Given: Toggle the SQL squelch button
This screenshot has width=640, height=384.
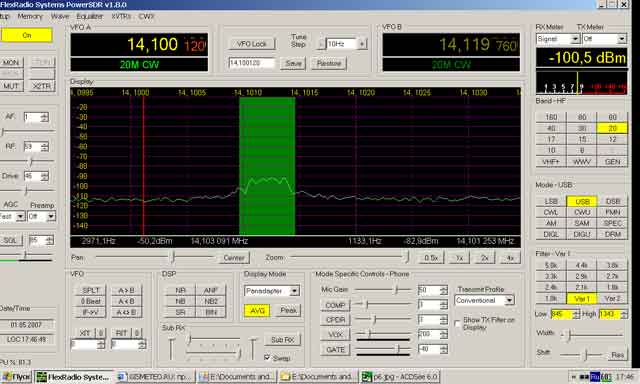Looking at the screenshot, I should (11, 240).
